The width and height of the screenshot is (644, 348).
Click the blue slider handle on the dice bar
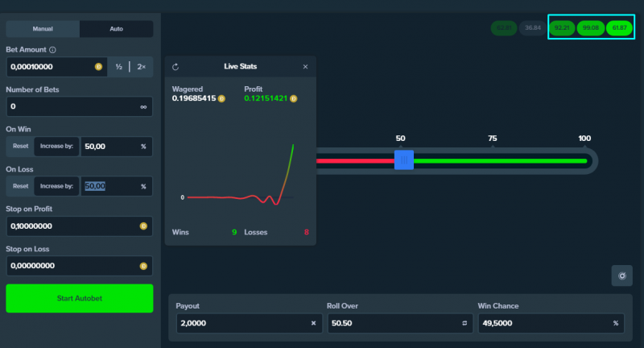[404, 159]
